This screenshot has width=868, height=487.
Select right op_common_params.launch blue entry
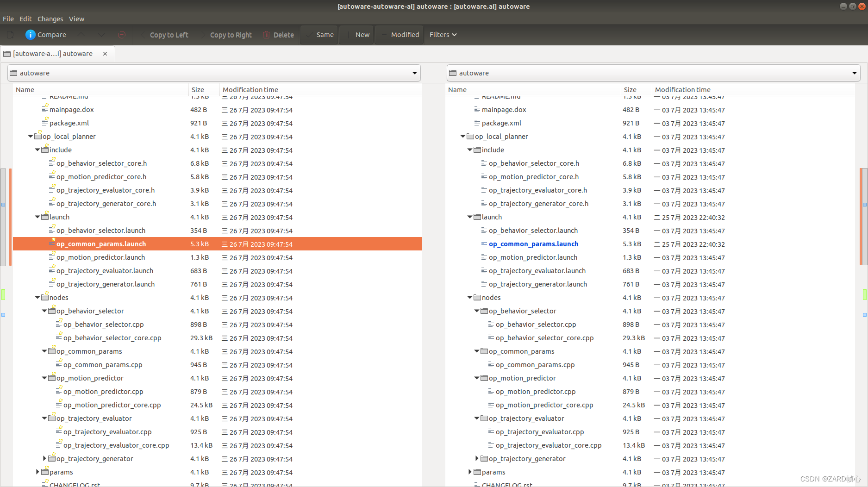pos(533,244)
